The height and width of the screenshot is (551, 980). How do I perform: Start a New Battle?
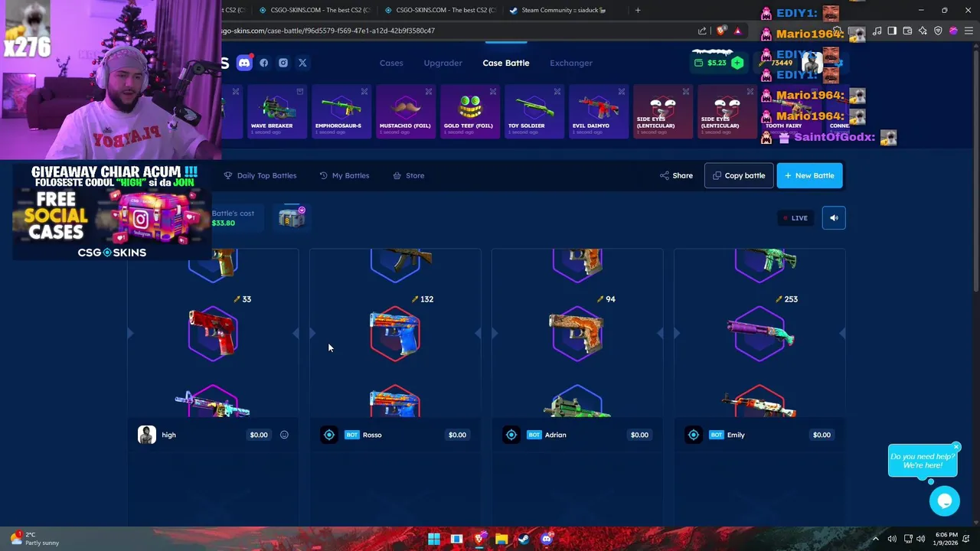(809, 175)
